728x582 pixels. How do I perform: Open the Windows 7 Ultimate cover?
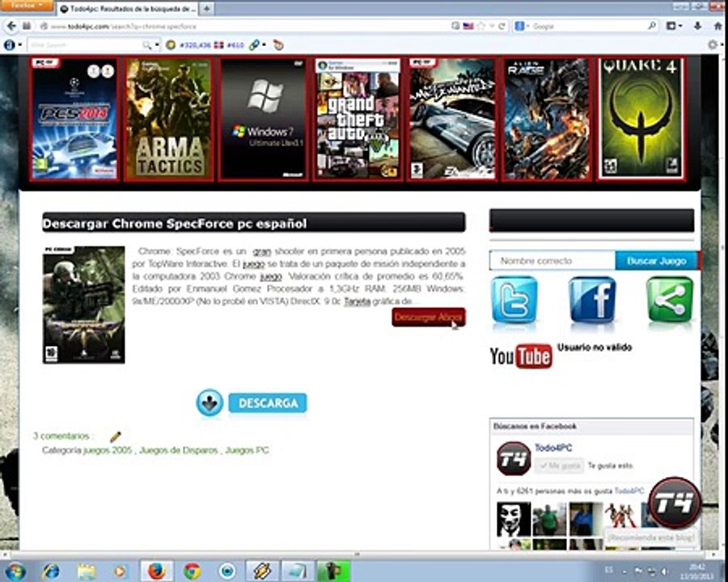coord(263,119)
